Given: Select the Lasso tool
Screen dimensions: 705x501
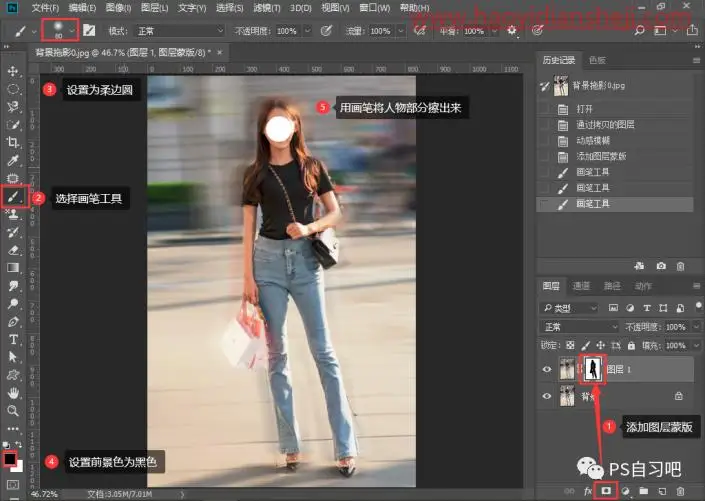Looking at the screenshot, I should click(13, 107).
